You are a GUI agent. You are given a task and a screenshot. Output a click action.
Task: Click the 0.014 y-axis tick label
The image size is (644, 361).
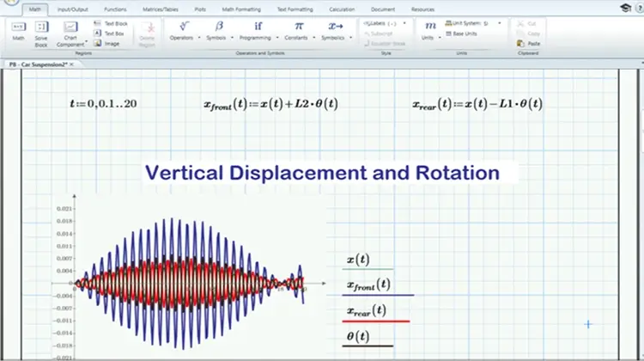tap(64, 234)
